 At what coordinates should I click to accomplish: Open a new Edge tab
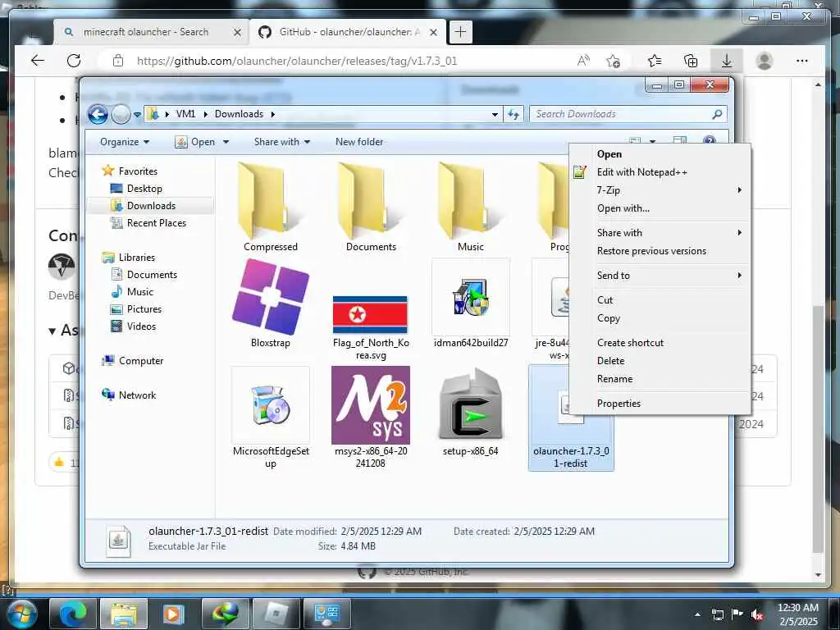tap(460, 32)
